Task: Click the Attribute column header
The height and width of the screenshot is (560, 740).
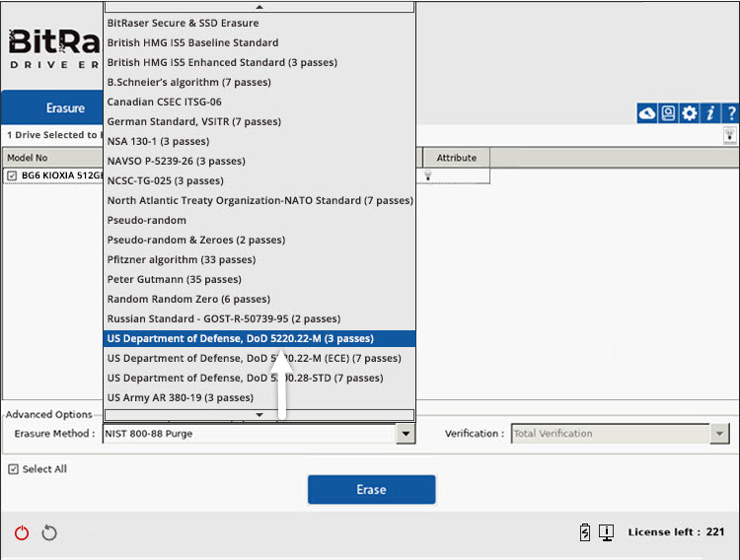Action: (457, 158)
